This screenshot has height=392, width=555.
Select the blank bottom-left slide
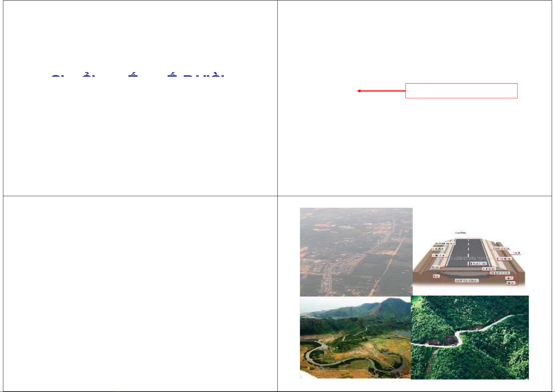click(140, 294)
